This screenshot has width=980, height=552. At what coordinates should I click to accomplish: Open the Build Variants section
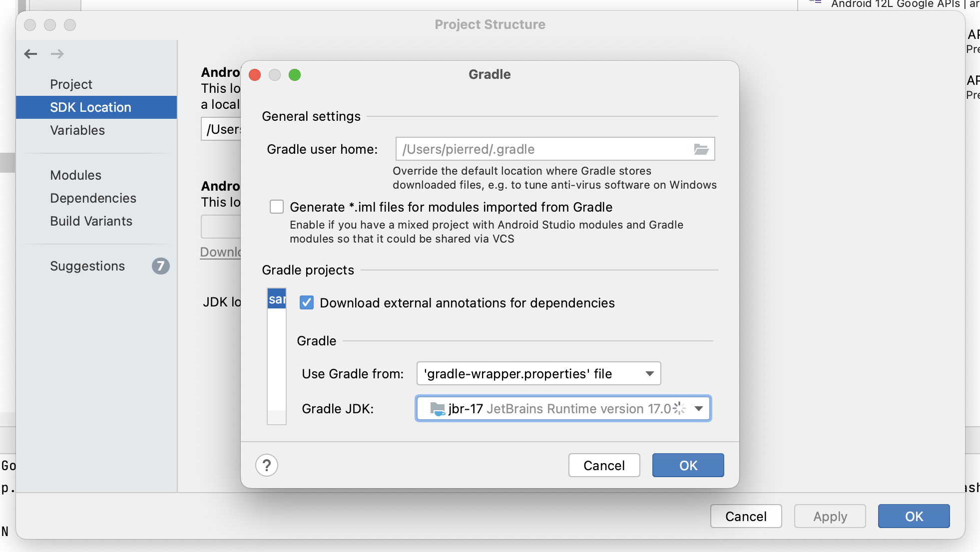90,221
